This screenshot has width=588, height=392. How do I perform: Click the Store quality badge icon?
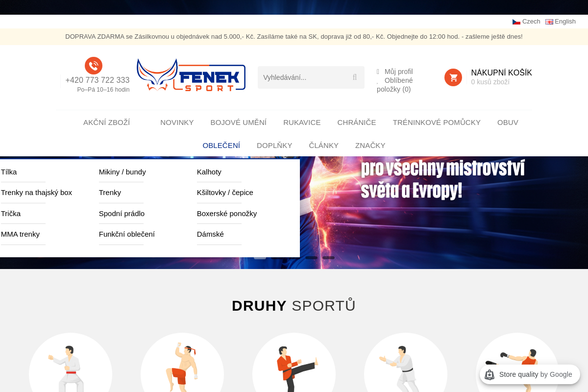pyautogui.click(x=490, y=374)
